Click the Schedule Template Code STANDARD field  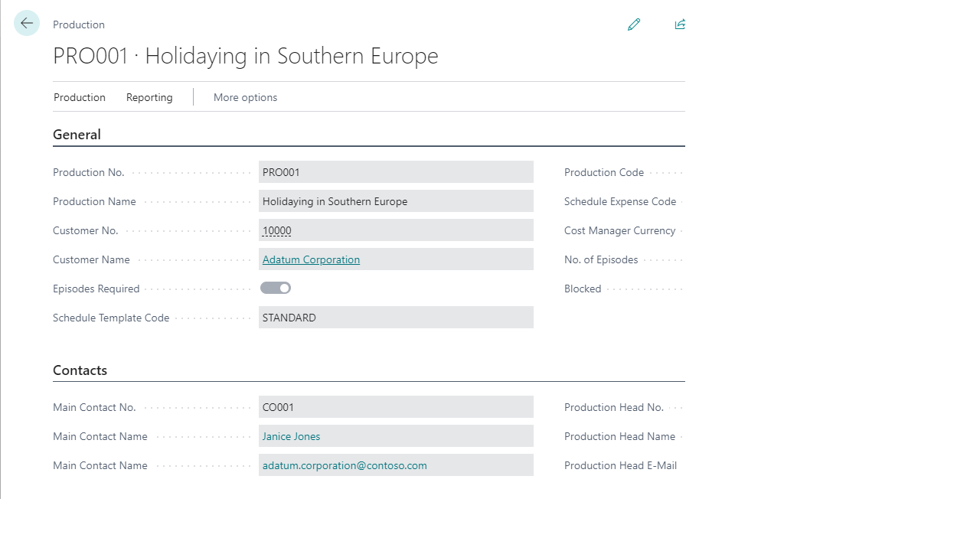coord(396,318)
